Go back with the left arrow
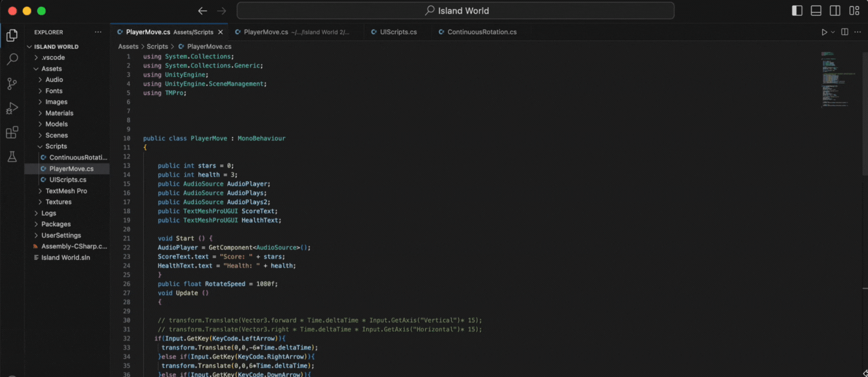Viewport: 868px width, 377px height. 202,11
